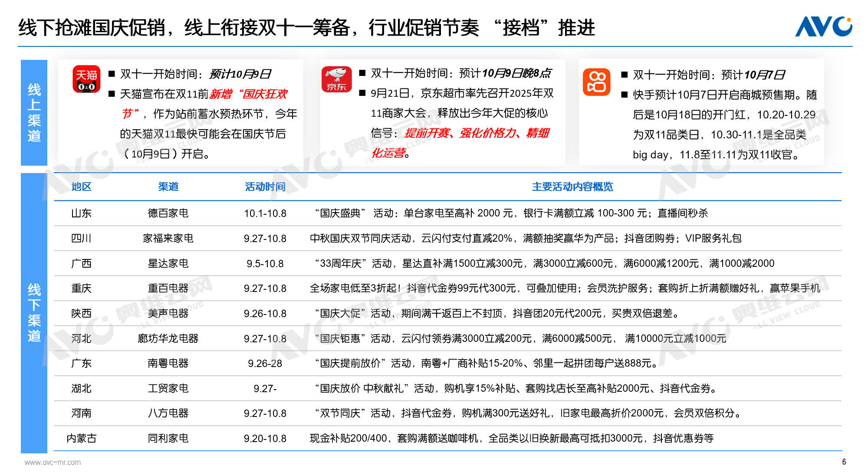The height and width of the screenshot is (472, 868).
Task: Click the red 新增“国庆狂欢 highlighted text
Action: (248, 94)
